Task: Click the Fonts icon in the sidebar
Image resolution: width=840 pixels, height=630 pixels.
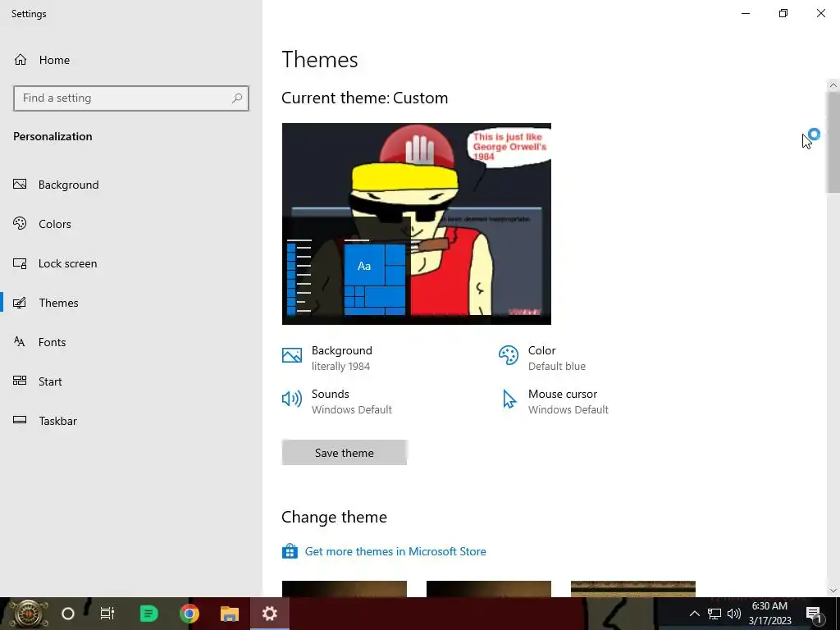Action: (20, 342)
